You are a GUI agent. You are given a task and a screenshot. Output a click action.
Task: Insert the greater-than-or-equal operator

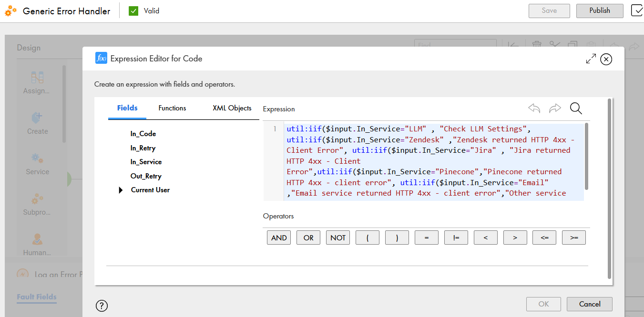(574, 238)
